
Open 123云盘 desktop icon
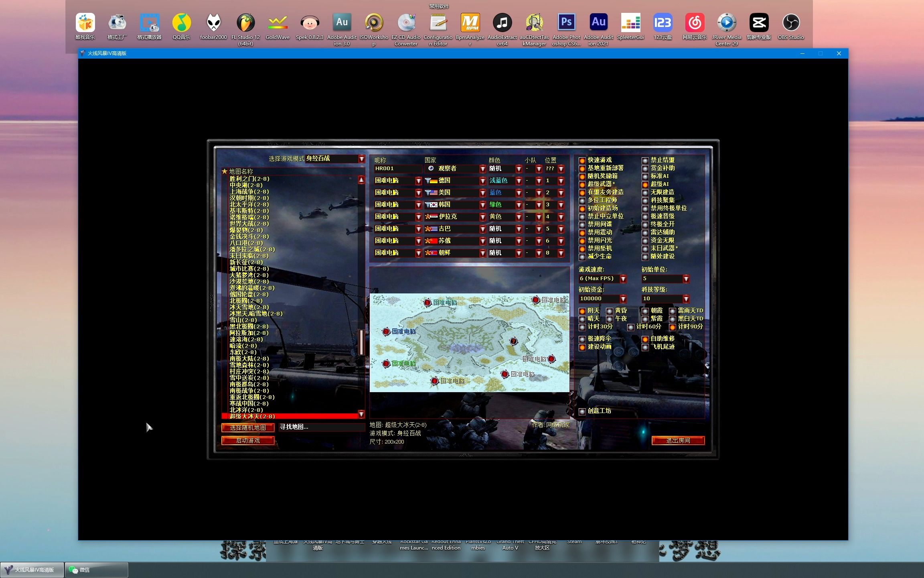click(x=663, y=26)
